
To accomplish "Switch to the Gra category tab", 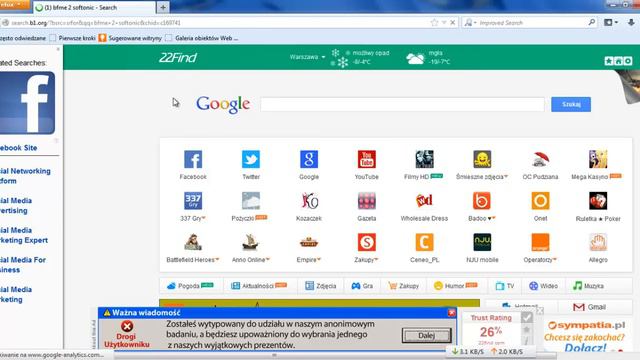I will [x=362, y=286].
